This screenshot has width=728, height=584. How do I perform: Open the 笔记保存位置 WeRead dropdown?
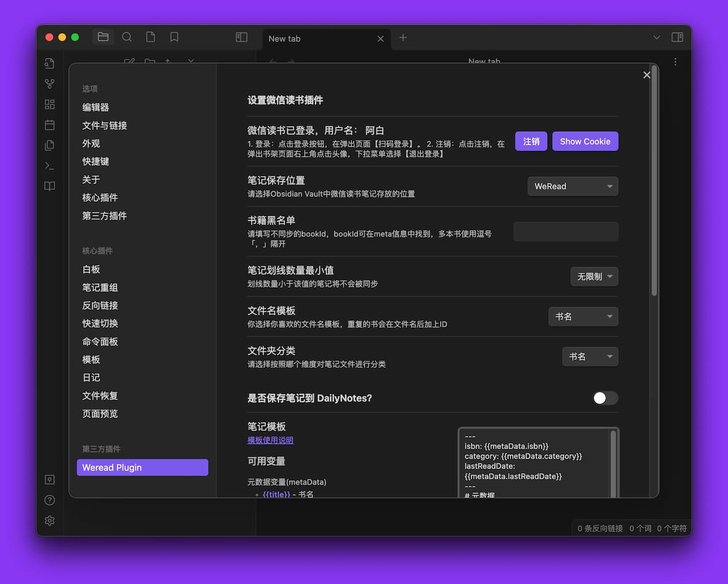[x=572, y=186]
